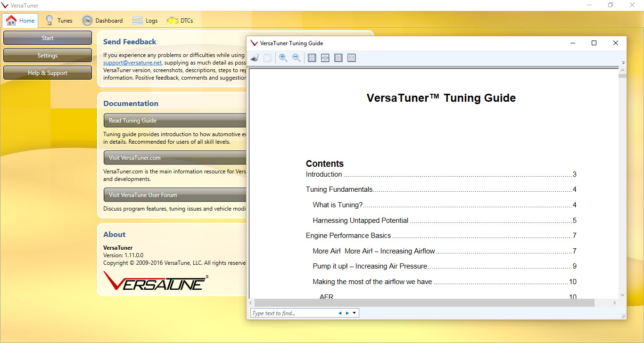
Task: Click the Contents heading in guide
Action: 325,164
